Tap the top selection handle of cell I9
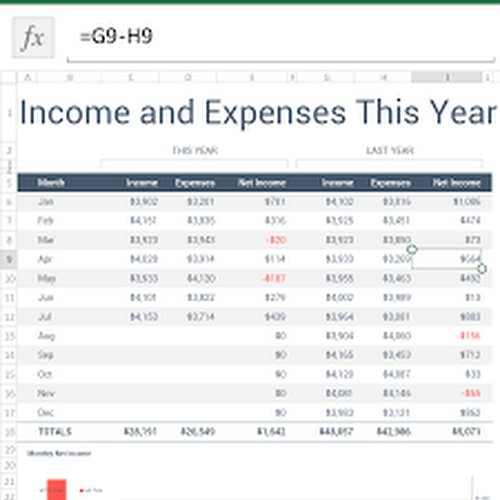Screen dimensions: 500x500 click(412, 249)
